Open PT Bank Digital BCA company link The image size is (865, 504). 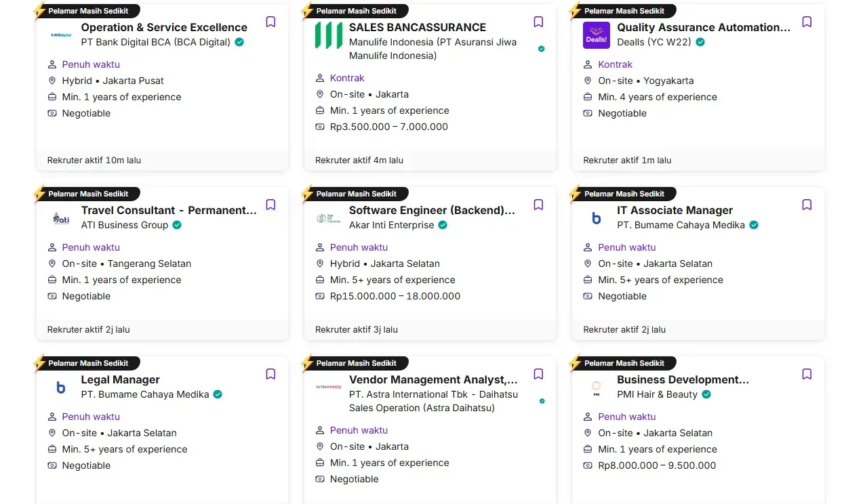(156, 42)
